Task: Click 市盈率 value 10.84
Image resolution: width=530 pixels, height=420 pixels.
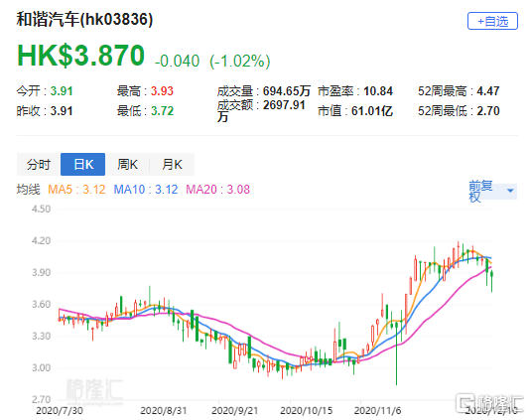Action: [378, 91]
